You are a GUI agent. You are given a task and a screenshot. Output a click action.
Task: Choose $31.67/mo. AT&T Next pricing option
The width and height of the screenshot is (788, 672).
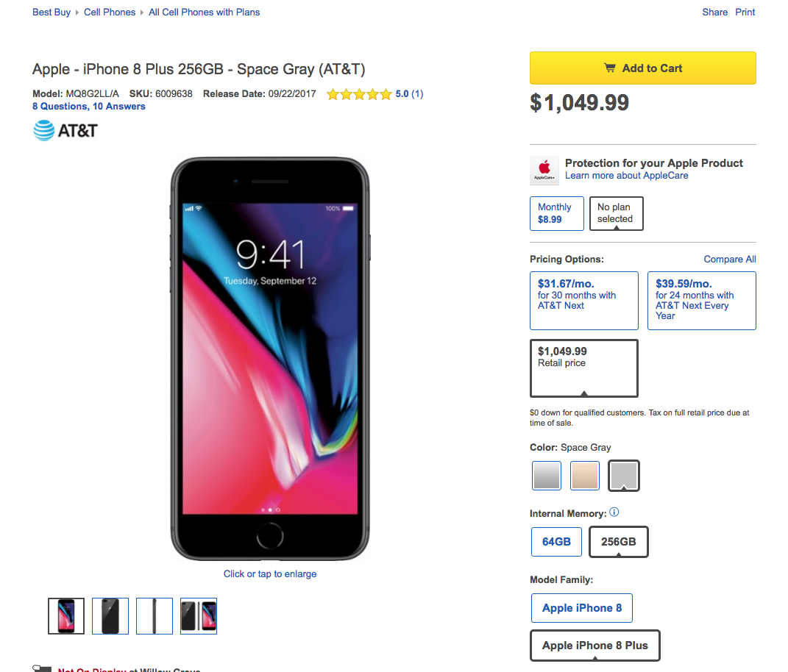point(584,300)
